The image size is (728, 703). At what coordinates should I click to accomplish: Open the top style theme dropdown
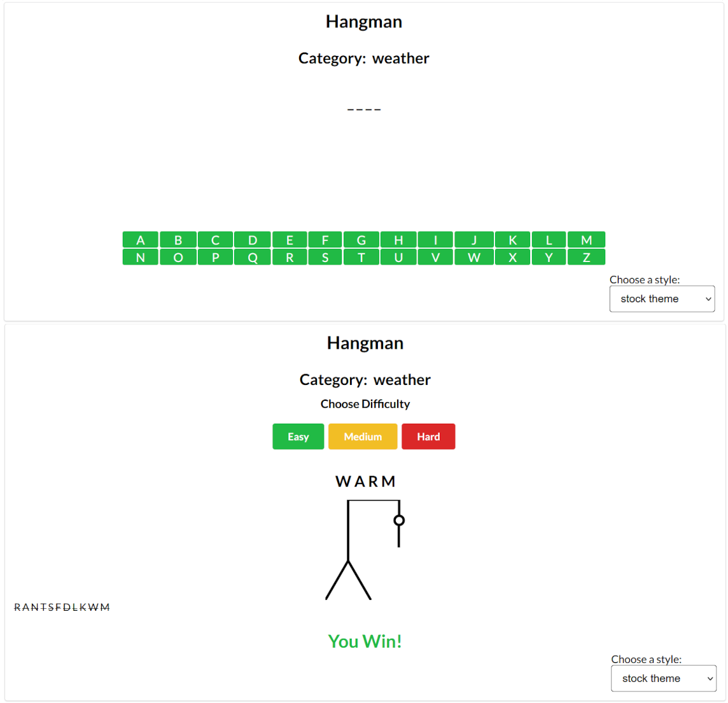[662, 299]
